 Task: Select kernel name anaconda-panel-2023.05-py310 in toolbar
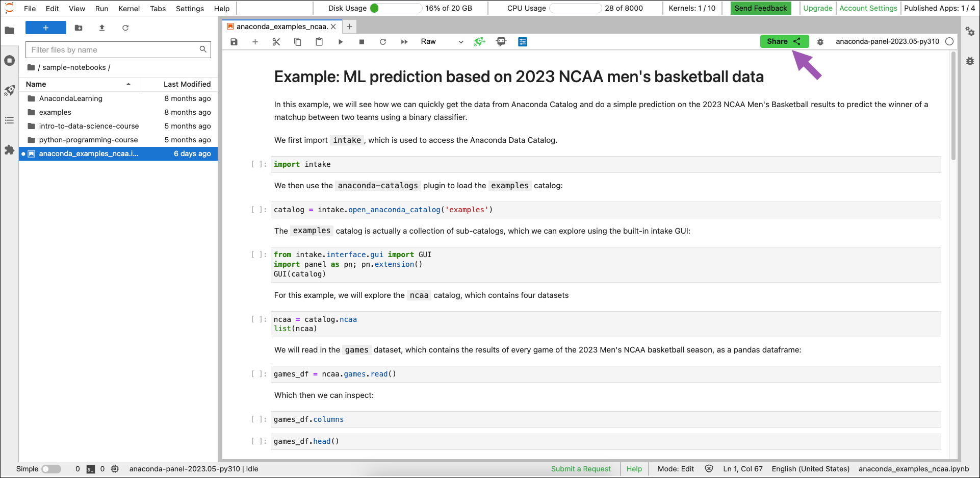coord(887,42)
